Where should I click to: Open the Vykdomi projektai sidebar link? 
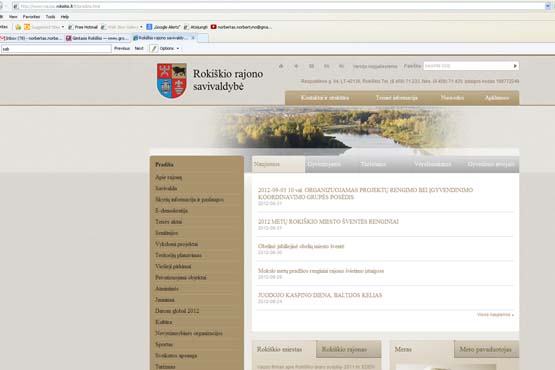176,244
